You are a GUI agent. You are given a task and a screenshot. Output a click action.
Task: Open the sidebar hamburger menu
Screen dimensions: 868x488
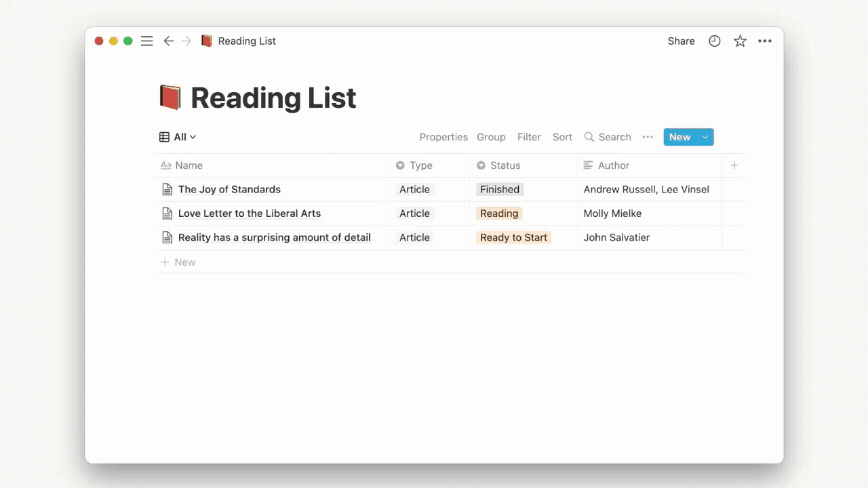[146, 41]
